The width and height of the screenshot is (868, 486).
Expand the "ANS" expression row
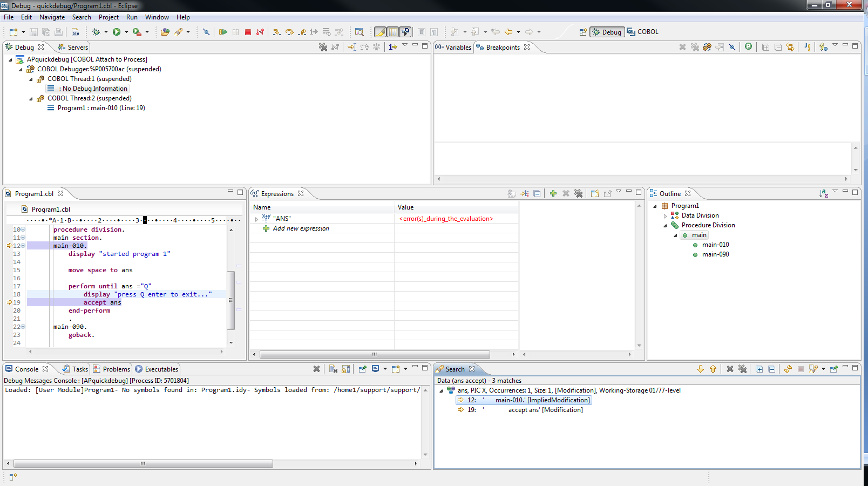[x=256, y=219]
